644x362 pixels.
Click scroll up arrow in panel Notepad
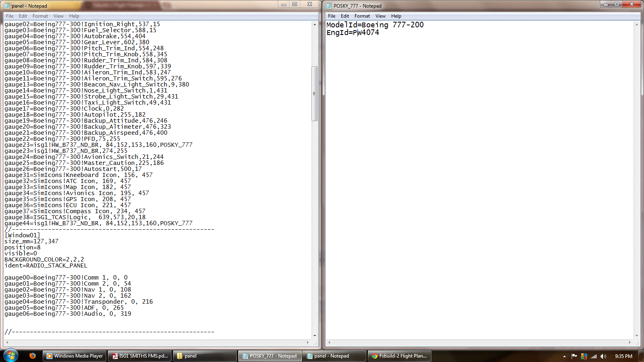click(x=315, y=25)
